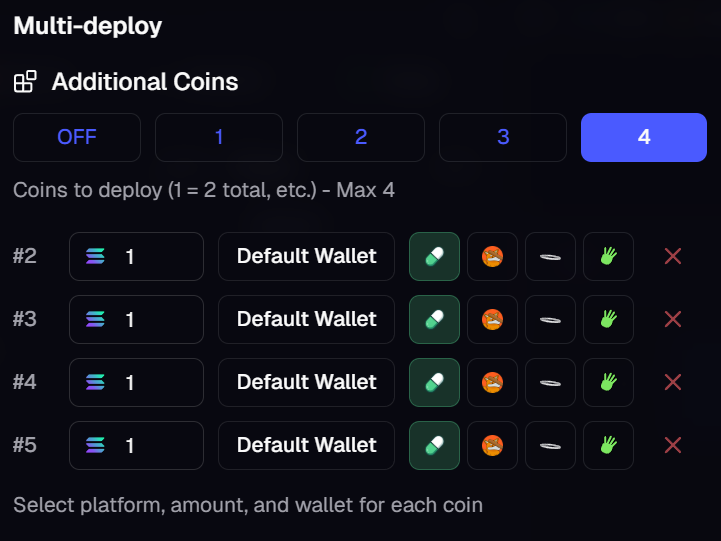Choose the orange dog platform for coin #5
Viewport: 721px width, 541px height.
click(x=492, y=446)
